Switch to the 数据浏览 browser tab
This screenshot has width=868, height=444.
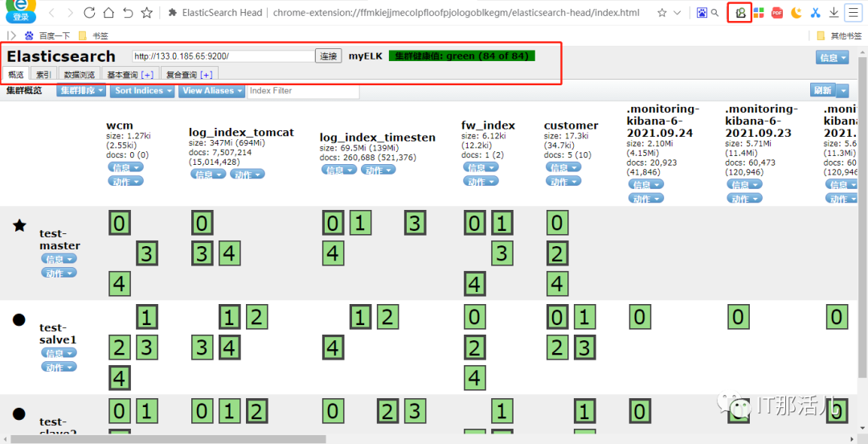pos(79,74)
